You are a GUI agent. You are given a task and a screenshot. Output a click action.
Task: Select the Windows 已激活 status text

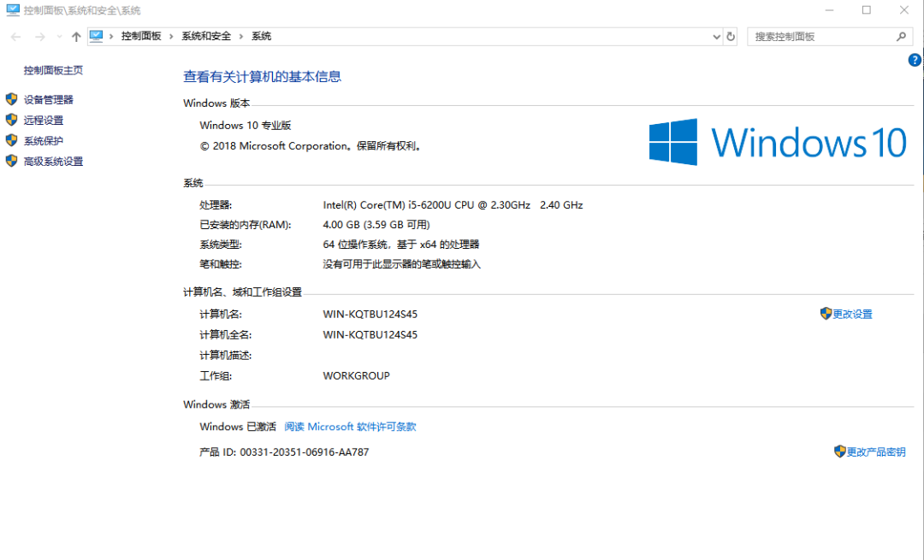[x=238, y=427]
